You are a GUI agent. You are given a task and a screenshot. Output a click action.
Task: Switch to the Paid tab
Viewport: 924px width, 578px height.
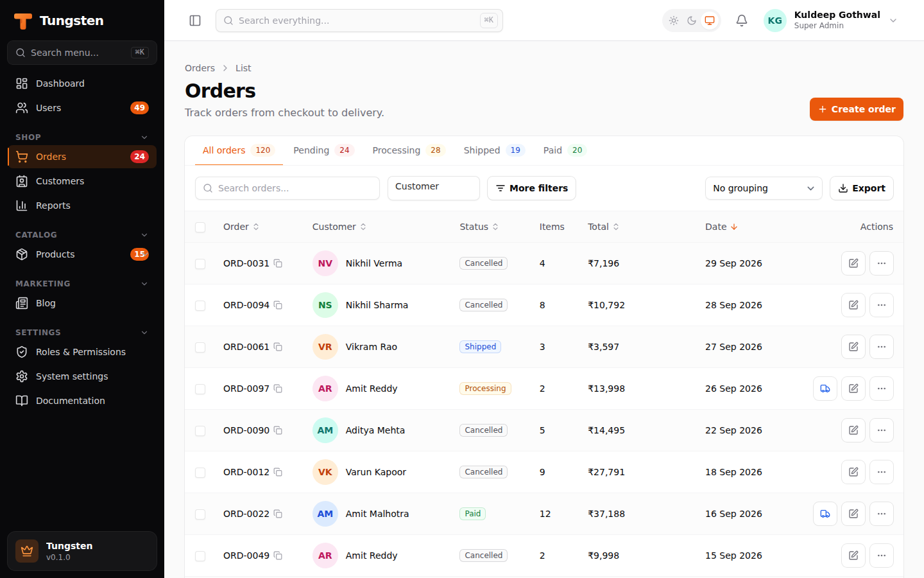pos(565,150)
